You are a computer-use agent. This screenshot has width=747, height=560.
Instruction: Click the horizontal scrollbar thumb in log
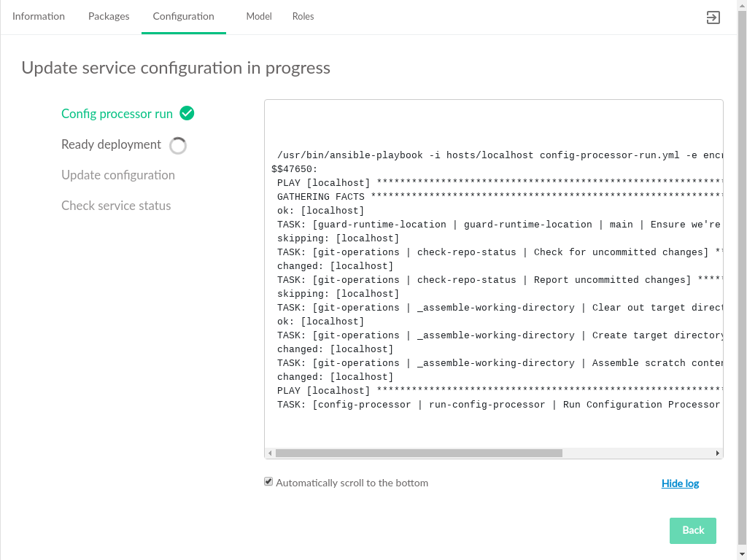419,454
